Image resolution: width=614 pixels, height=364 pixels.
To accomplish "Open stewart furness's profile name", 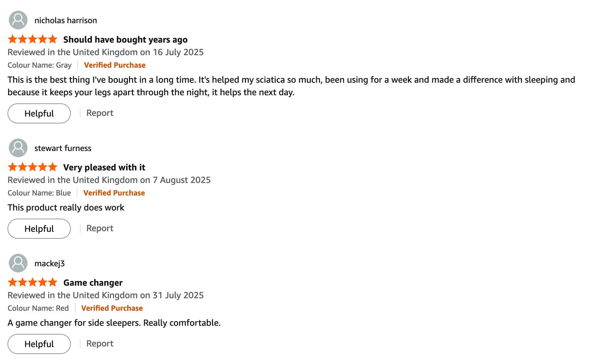I will pyautogui.click(x=63, y=148).
